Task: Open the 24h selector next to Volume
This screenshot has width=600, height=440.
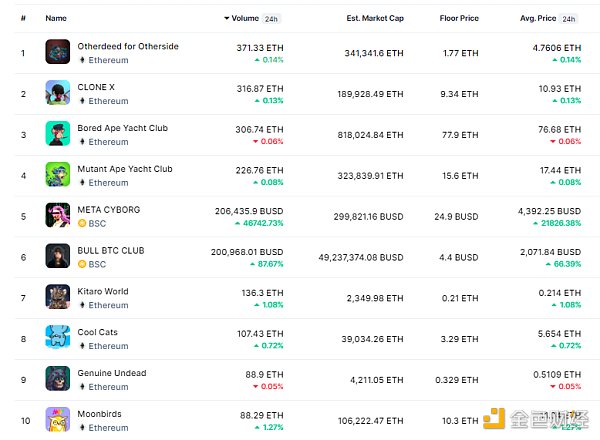Action: tap(272, 18)
